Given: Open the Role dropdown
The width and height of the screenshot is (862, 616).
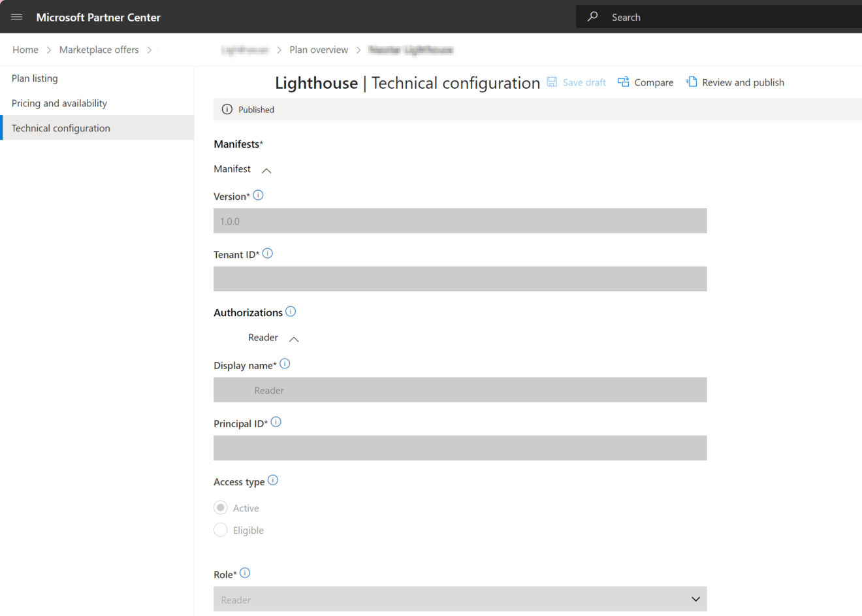Looking at the screenshot, I should point(695,598).
